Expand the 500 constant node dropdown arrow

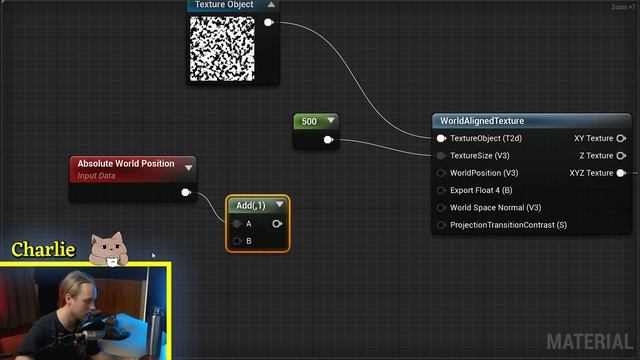tap(331, 120)
